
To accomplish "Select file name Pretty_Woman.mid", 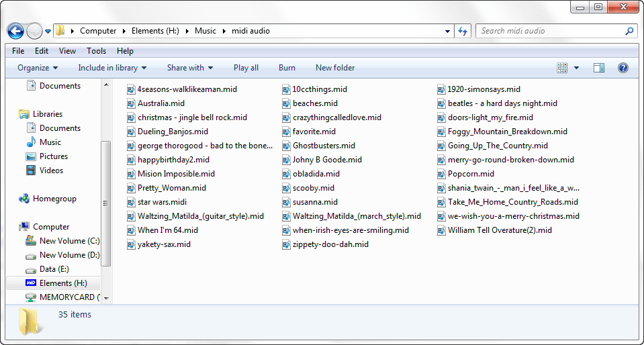I will click(x=172, y=188).
